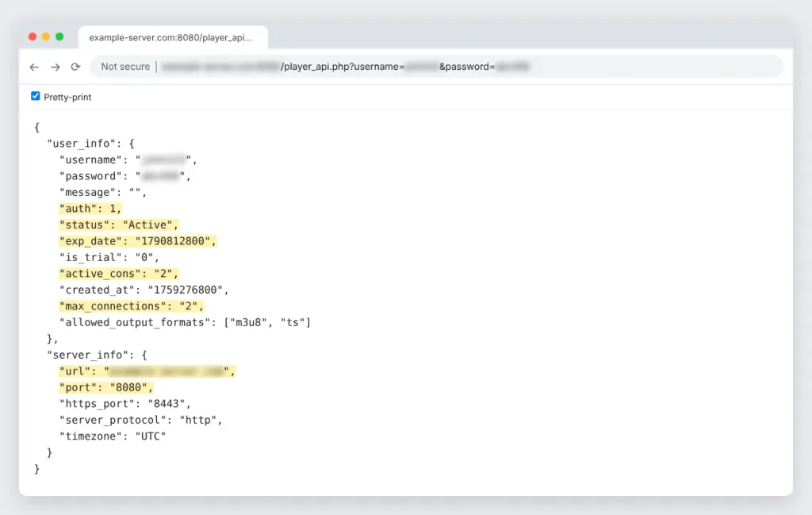
Task: Click the "message" line in JSON
Action: (103, 192)
